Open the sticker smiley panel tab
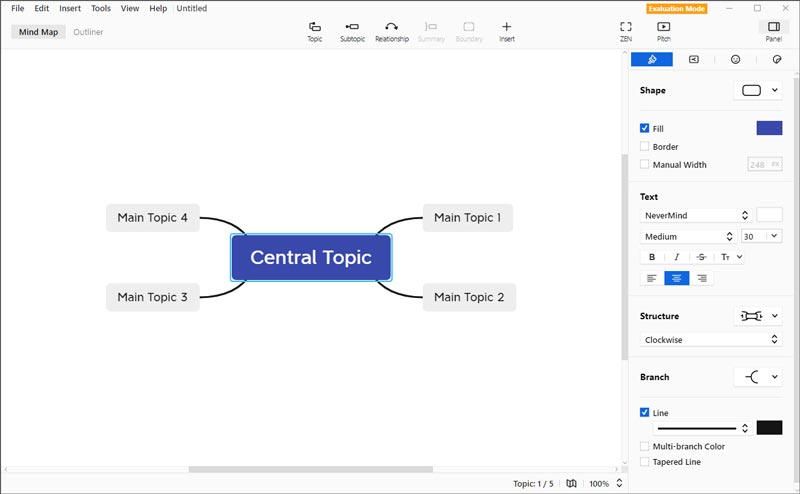The image size is (800, 494). [x=736, y=60]
